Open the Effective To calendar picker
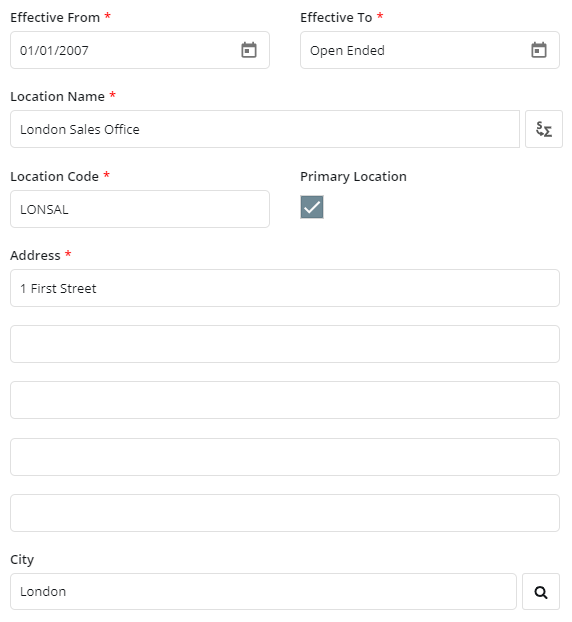The width and height of the screenshot is (572, 622). [539, 50]
